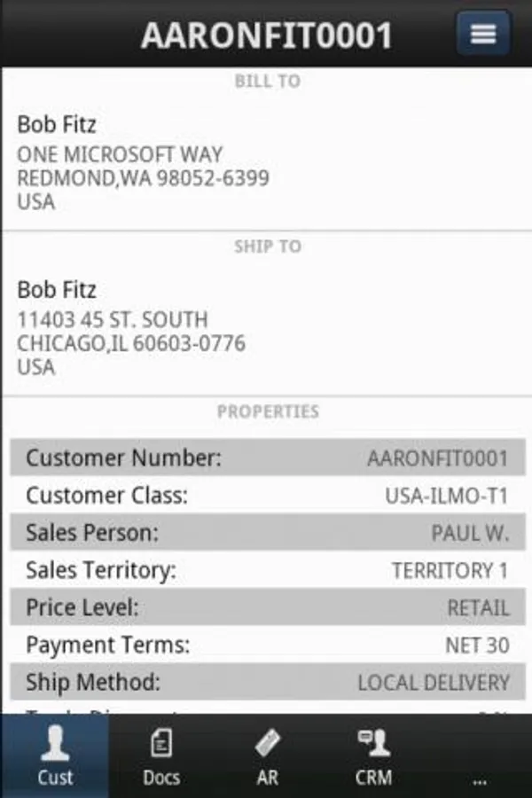Select the Customer Number row
Screen dimensions: 532x798
(x=266, y=458)
